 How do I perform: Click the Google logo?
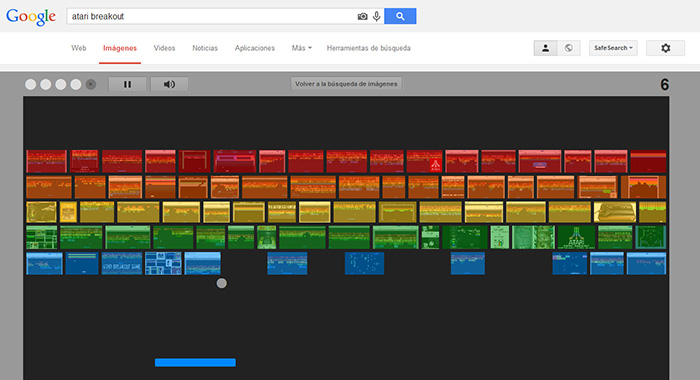click(31, 17)
